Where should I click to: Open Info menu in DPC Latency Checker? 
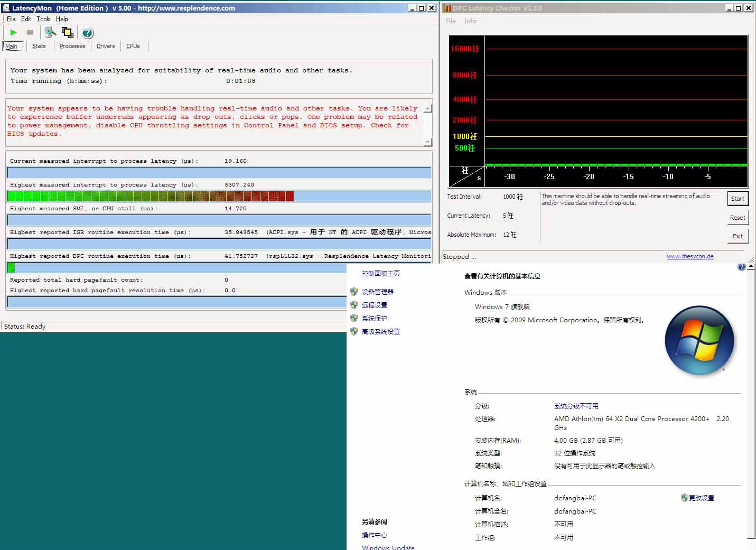tap(470, 21)
